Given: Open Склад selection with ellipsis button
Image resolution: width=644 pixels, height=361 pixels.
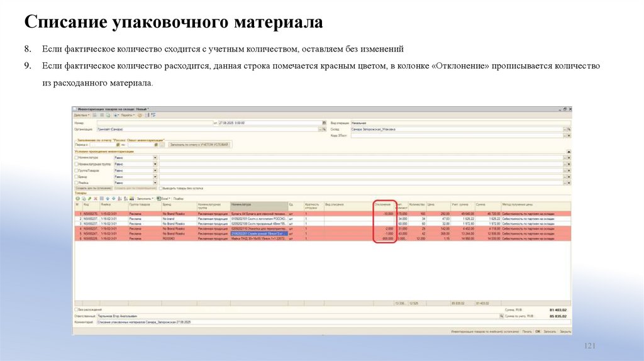Looking at the screenshot, I should click(x=565, y=130).
